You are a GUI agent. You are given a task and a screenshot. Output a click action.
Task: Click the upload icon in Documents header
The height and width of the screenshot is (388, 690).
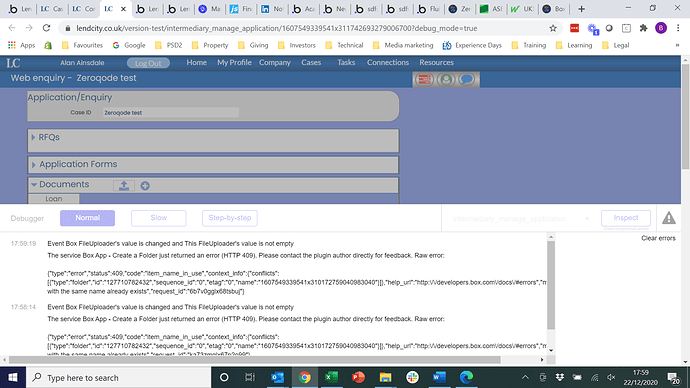pyautogui.click(x=124, y=186)
